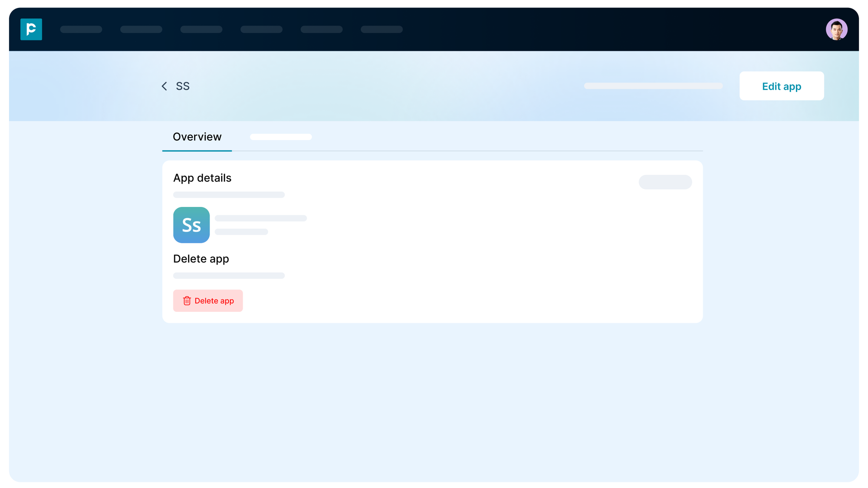Click the progress bar beside the Edit app button
Viewport: 868px width, 488px height.
(x=653, y=86)
